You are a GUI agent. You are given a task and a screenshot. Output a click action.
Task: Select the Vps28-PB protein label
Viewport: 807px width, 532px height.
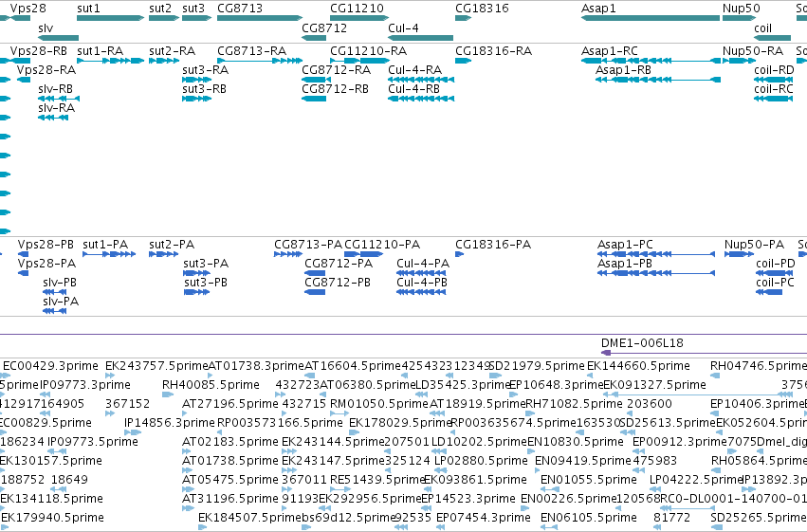tap(46, 245)
